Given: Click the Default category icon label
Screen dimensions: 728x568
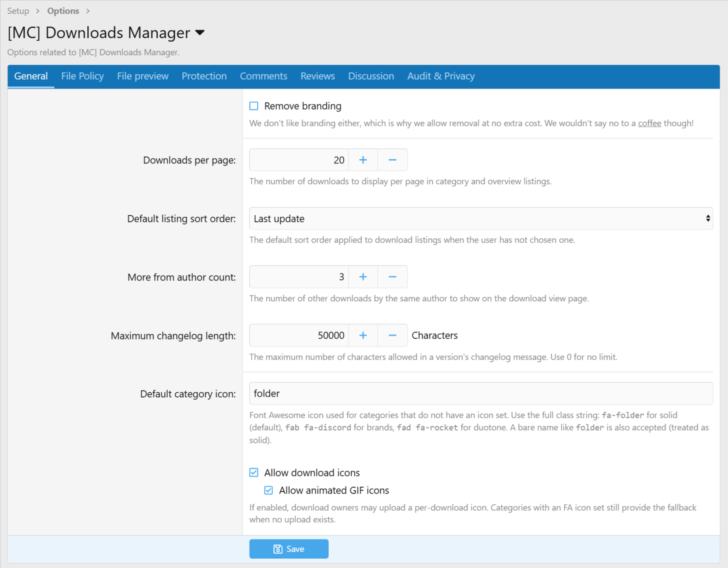Looking at the screenshot, I should 188,394.
